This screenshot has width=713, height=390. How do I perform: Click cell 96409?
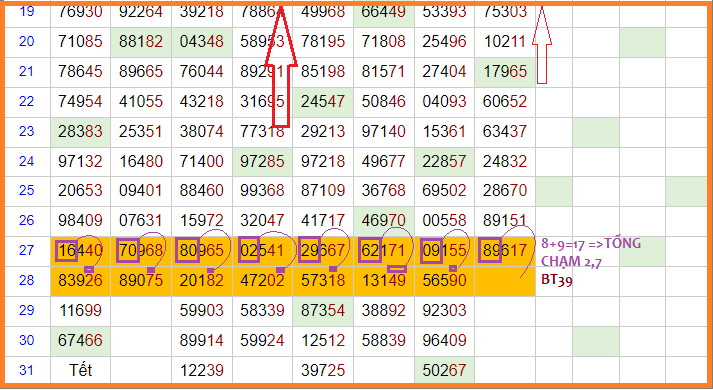click(x=444, y=341)
